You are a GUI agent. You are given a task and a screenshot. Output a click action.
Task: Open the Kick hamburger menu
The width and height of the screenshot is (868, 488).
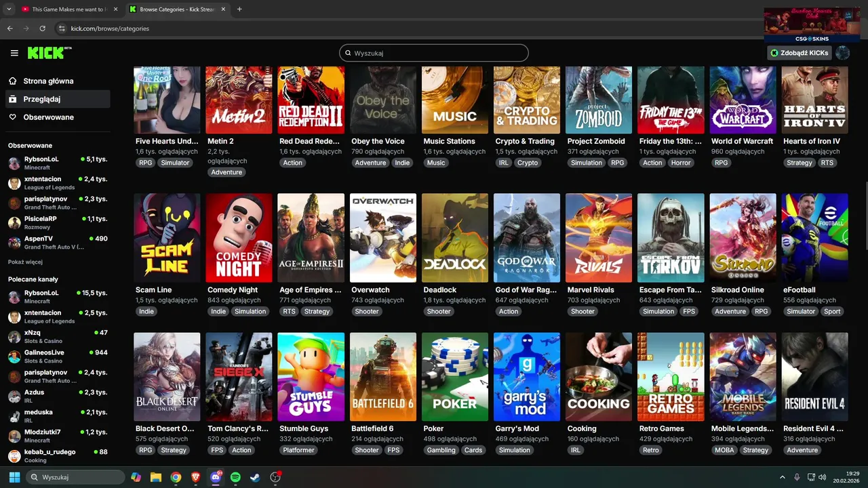(x=14, y=53)
